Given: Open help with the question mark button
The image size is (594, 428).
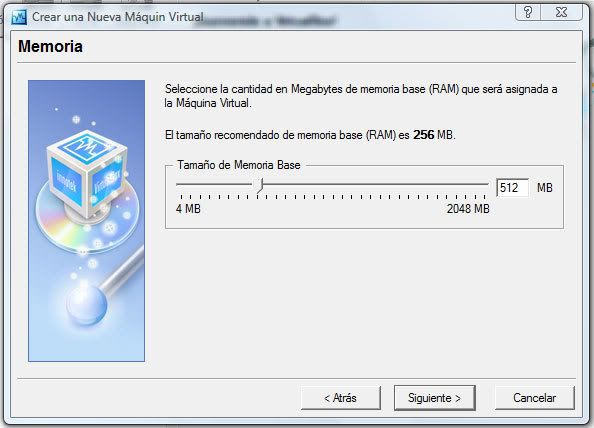Looking at the screenshot, I should 528,12.
